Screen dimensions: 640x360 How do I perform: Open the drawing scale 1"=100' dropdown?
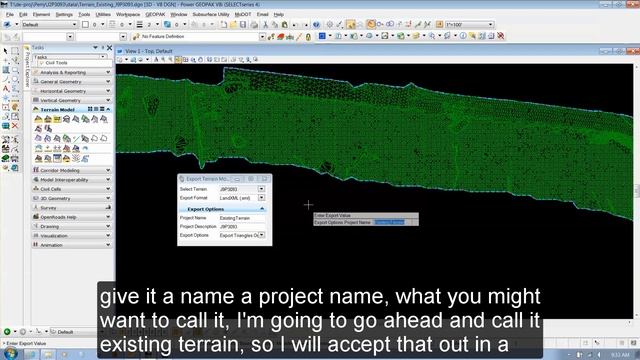491,24
